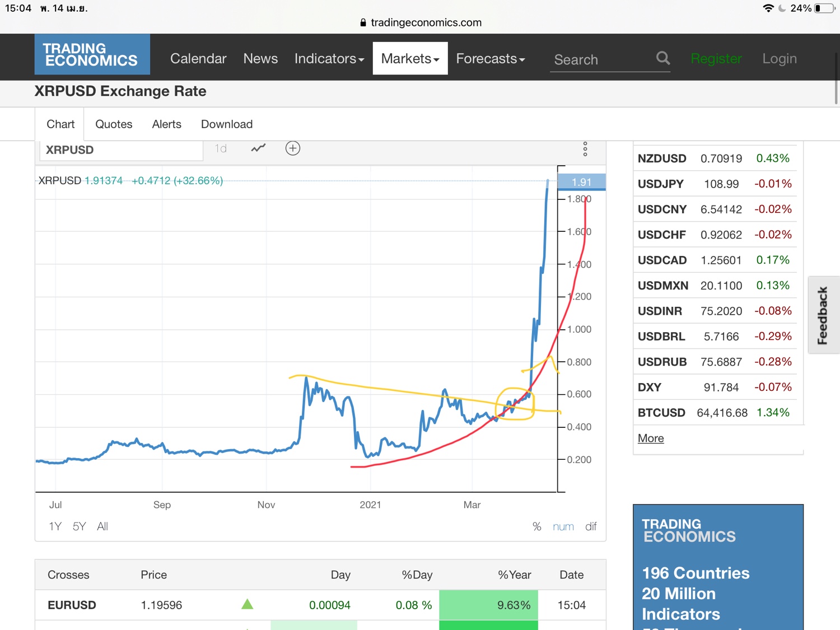Select the 5Y time range

click(80, 526)
